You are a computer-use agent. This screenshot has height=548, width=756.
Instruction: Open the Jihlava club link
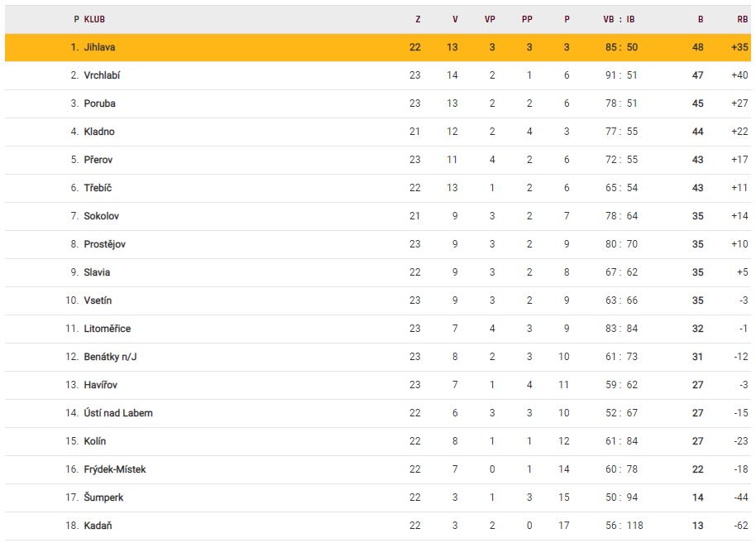(99, 47)
